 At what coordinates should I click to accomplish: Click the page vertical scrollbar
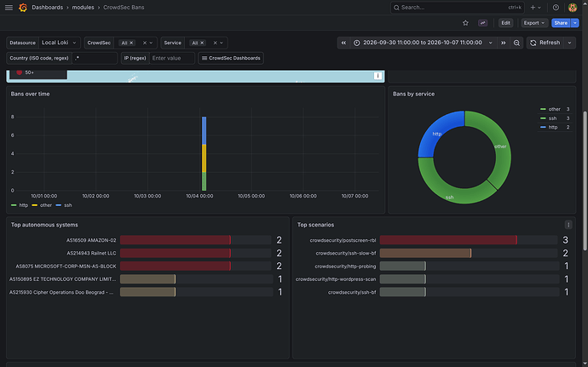tap(585, 181)
